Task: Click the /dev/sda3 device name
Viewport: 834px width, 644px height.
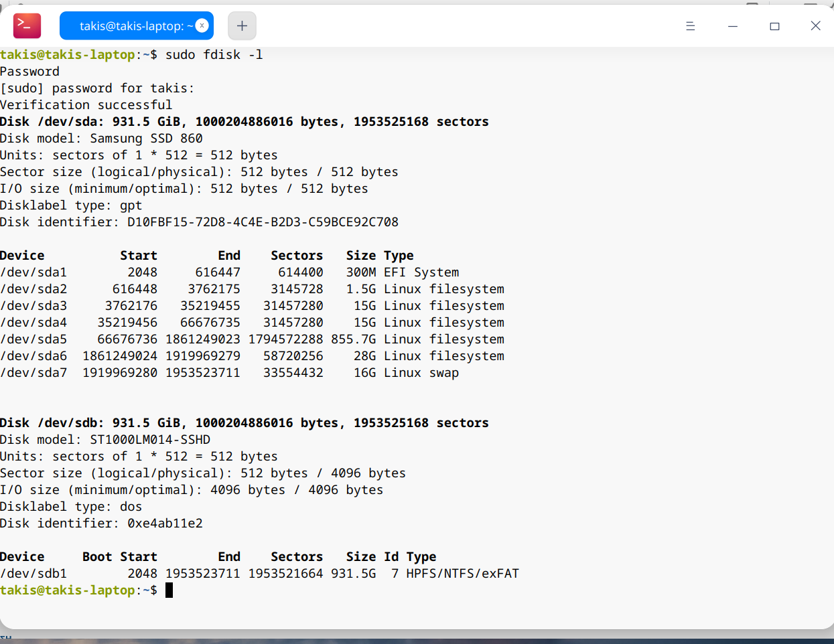Action: [x=33, y=305]
